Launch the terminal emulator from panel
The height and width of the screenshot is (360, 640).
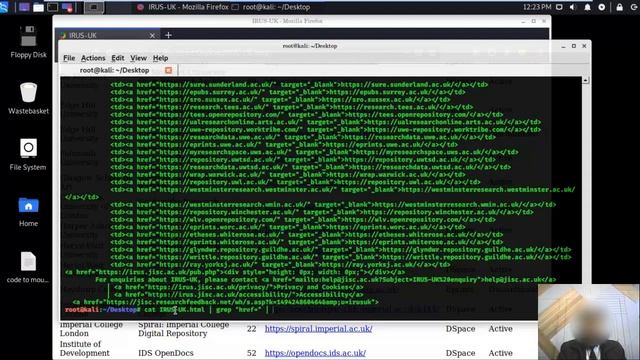click(53, 7)
